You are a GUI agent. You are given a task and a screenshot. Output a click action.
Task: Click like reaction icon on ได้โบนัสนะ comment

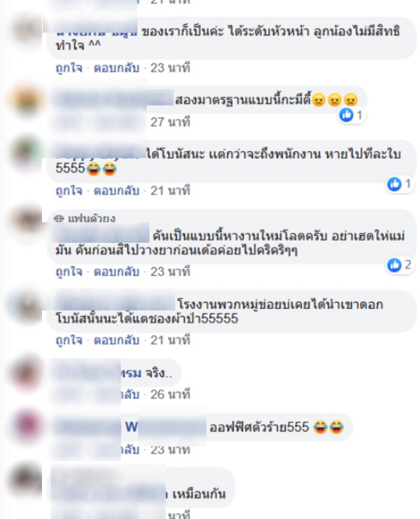click(394, 184)
